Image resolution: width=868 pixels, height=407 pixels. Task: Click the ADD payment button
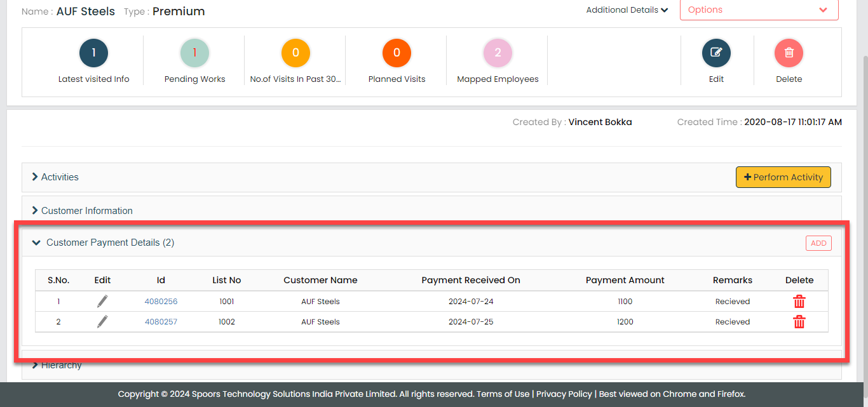[818, 243]
